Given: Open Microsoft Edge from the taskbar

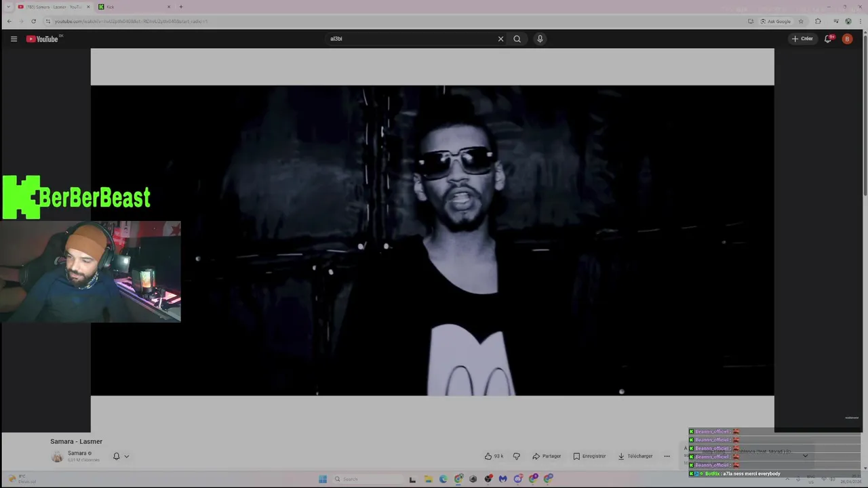Looking at the screenshot, I should point(443,479).
